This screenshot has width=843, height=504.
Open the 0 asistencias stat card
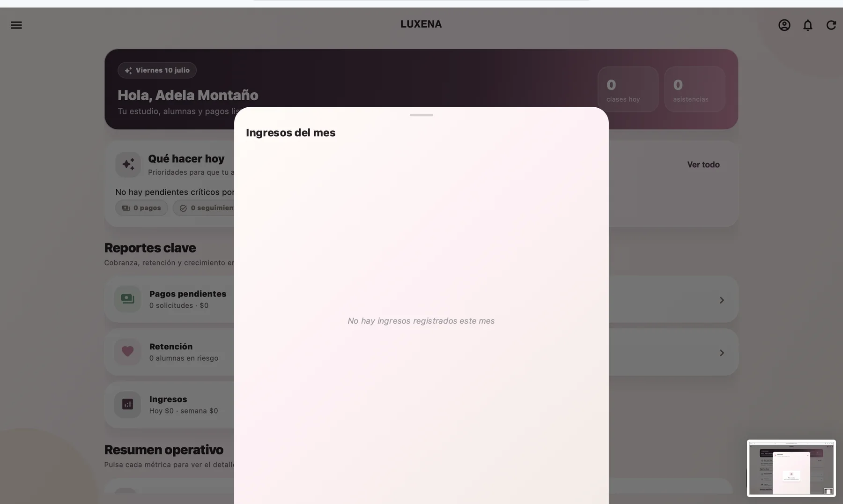[695, 89]
